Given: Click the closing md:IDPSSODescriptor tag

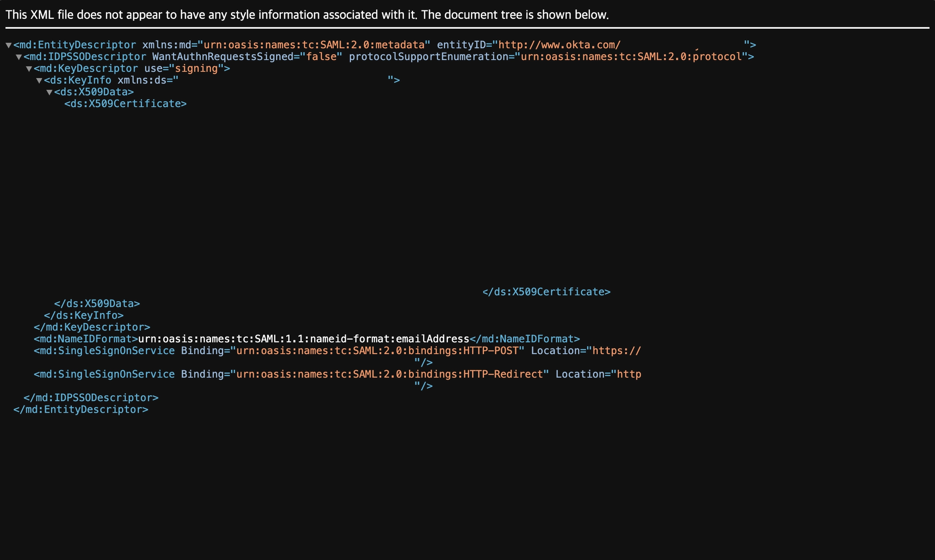Looking at the screenshot, I should tap(91, 398).
